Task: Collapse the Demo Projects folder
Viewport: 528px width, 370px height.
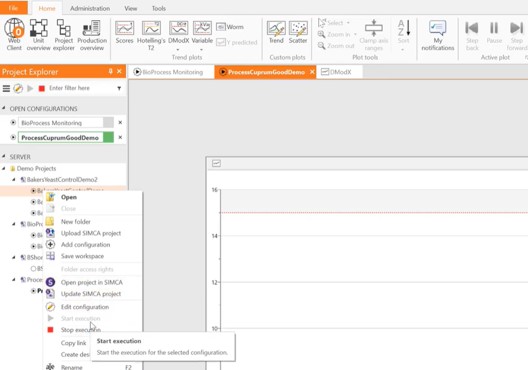Action: (4, 168)
